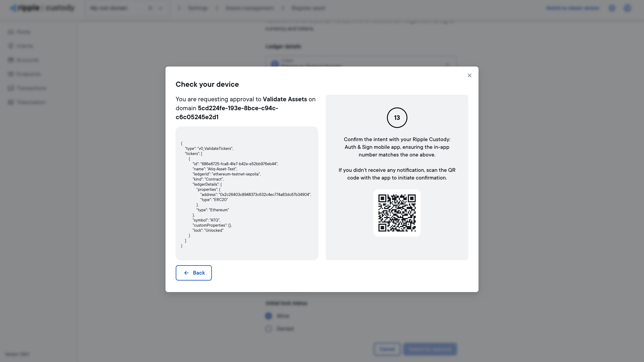Click the domain ID starting with 5cd224fe
Image resolution: width=644 pixels, height=362 pixels.
(x=227, y=112)
